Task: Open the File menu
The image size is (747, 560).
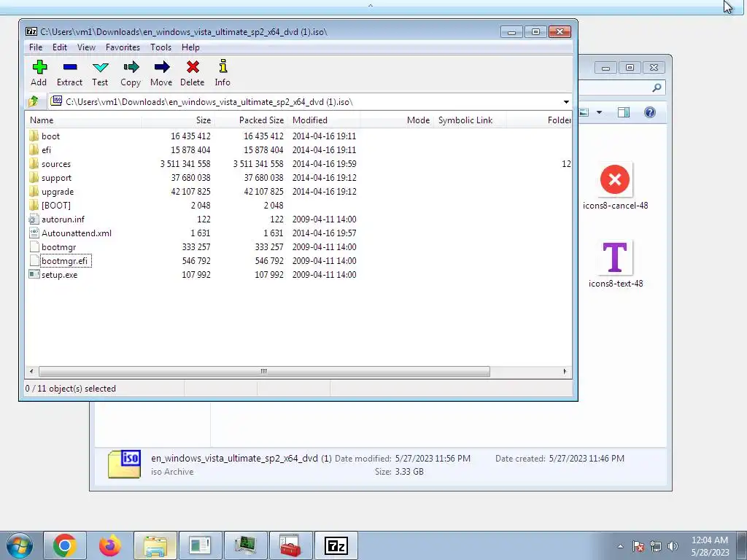Action: pos(36,47)
